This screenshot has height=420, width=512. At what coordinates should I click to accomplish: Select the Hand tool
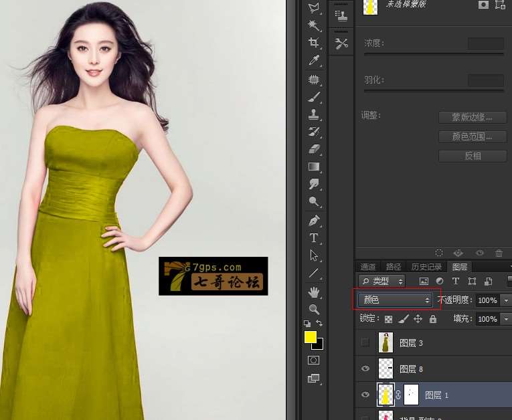[x=313, y=292]
